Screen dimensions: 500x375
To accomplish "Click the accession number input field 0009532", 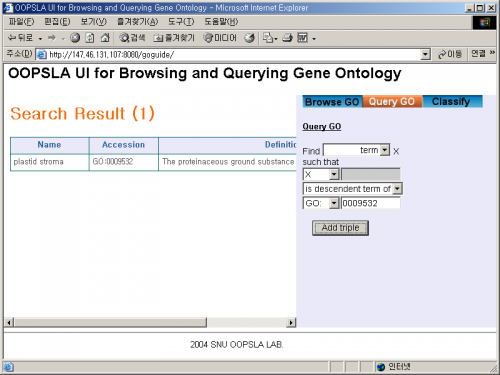I will [371, 203].
